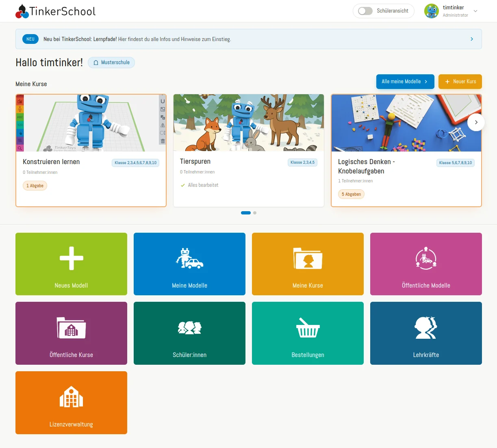Open the timtinker user avatar

click(x=431, y=11)
